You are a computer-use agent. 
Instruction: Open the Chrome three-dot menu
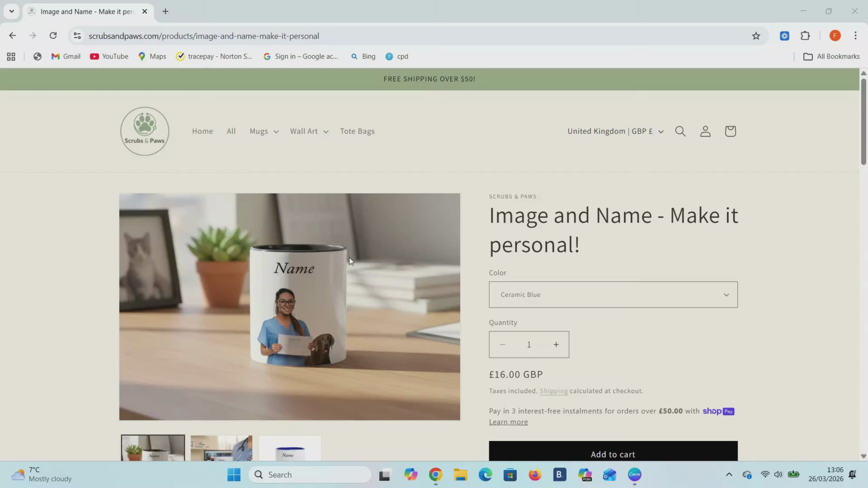[x=856, y=36]
